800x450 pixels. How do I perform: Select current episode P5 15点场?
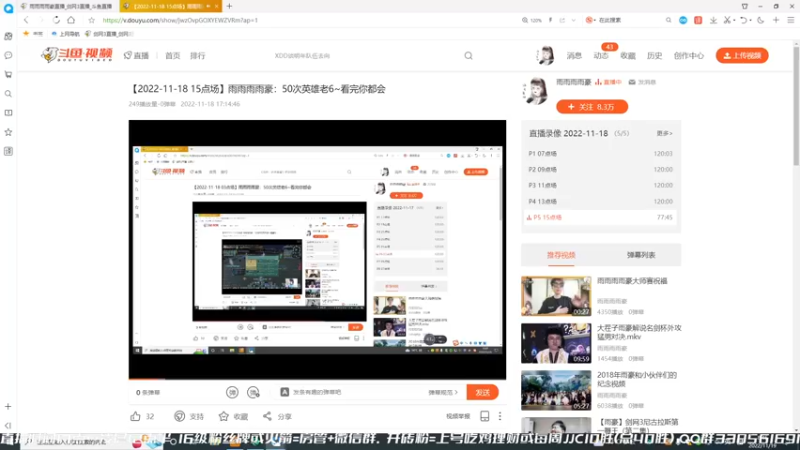[601, 217]
